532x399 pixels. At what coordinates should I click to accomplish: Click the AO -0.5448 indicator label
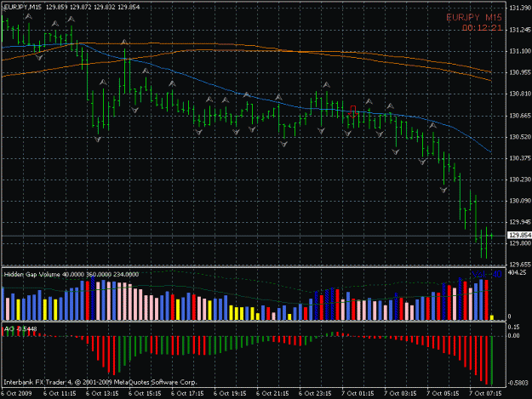(20, 329)
